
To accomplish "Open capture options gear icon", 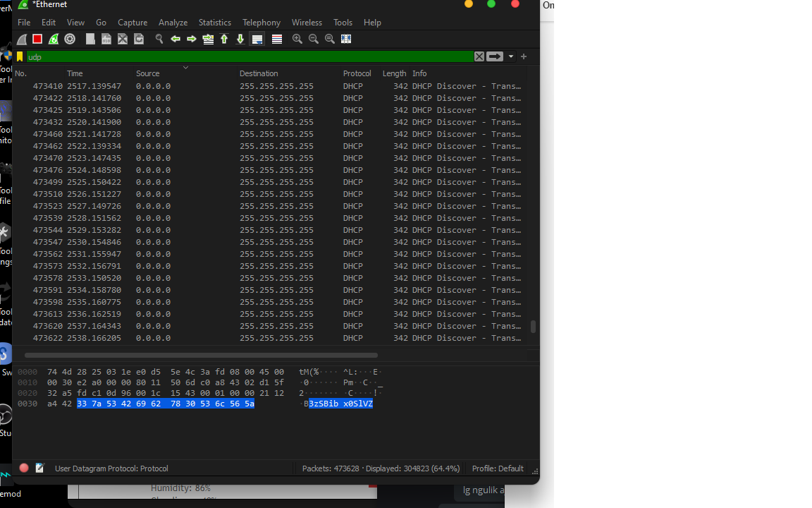I will 70,39.
